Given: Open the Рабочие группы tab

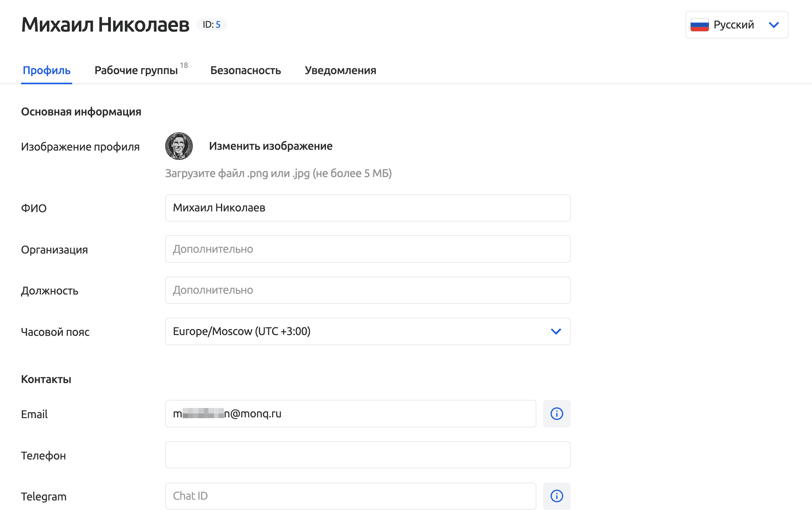Looking at the screenshot, I should 136,70.
